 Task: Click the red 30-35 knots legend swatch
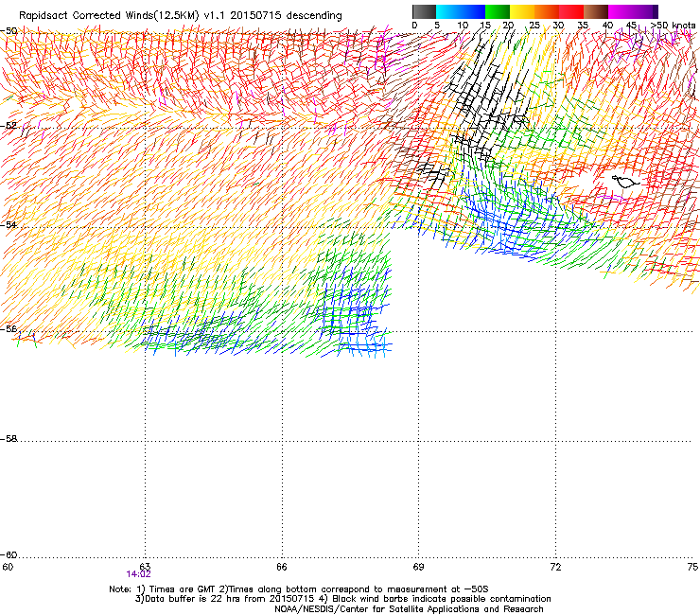tap(571, 11)
